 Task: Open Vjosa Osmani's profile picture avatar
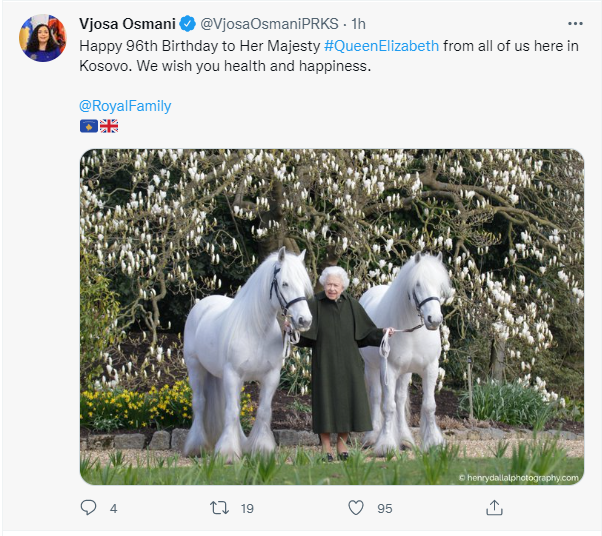42,38
